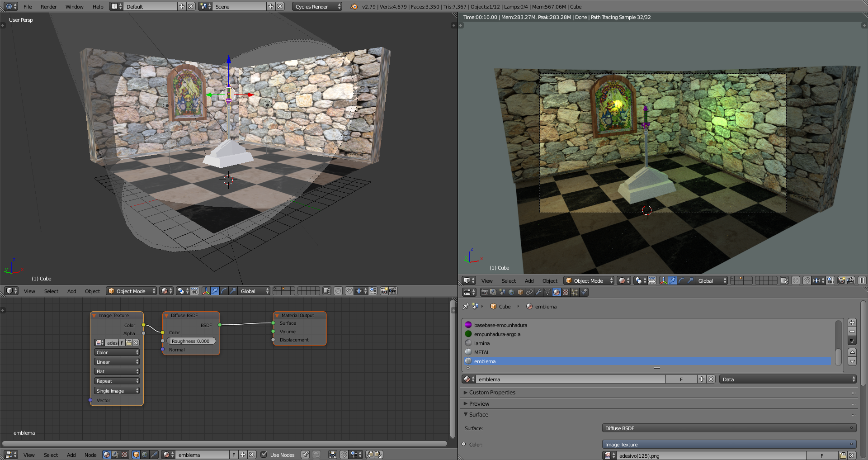Click the Image Texture color button
Screen dimensions: 868x460
pyautogui.click(x=729, y=445)
